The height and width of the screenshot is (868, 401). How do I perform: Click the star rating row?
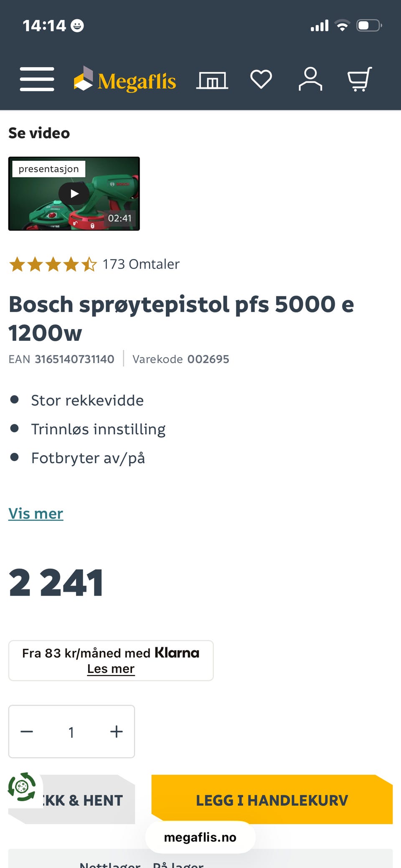pos(53,264)
